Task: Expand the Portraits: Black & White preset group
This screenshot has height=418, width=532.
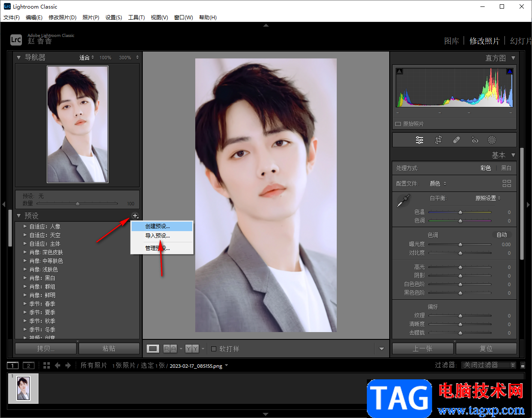Action: (25, 278)
